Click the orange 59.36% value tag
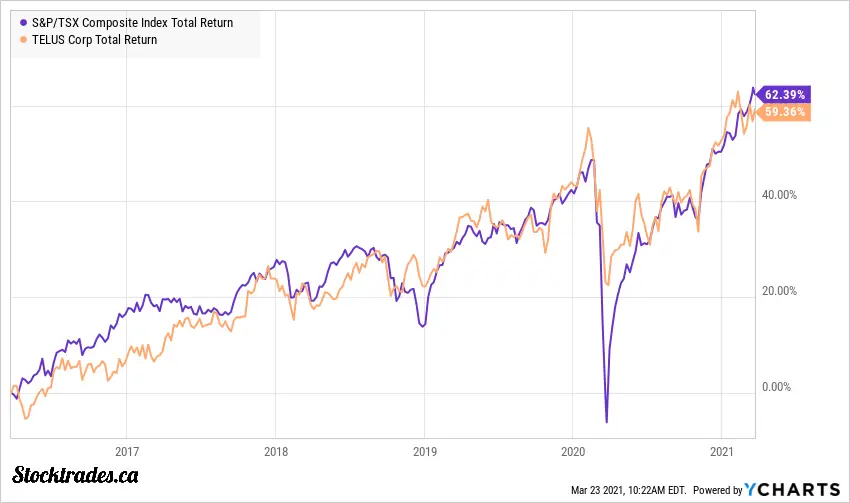Image resolution: width=850 pixels, height=503 pixels. [x=785, y=112]
